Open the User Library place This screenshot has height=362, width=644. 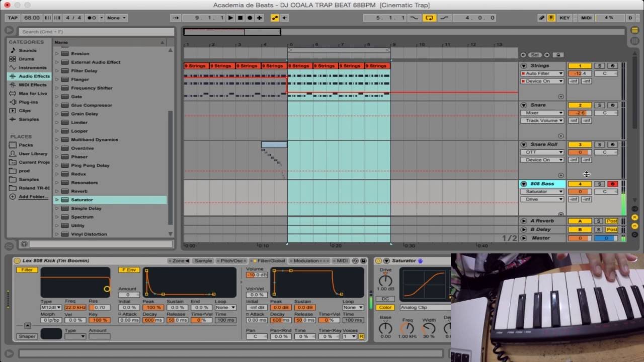[x=33, y=154]
